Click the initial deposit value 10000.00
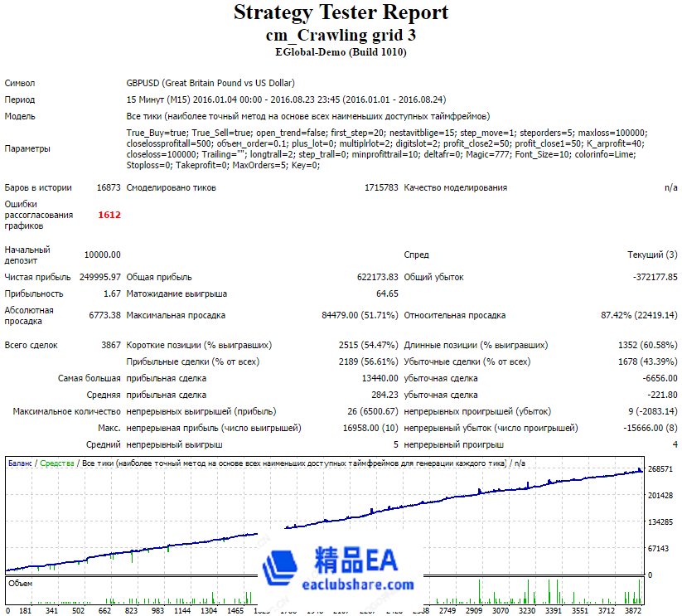682x616 pixels. pos(102,255)
